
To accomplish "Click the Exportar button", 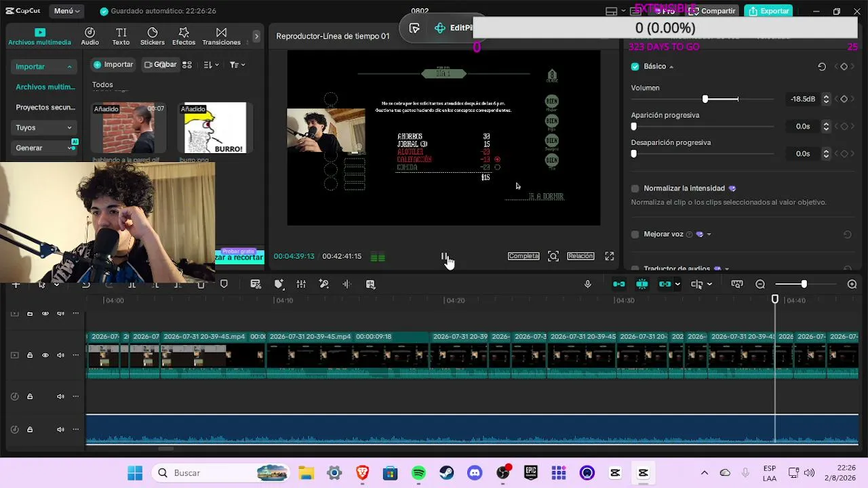I will point(769,11).
